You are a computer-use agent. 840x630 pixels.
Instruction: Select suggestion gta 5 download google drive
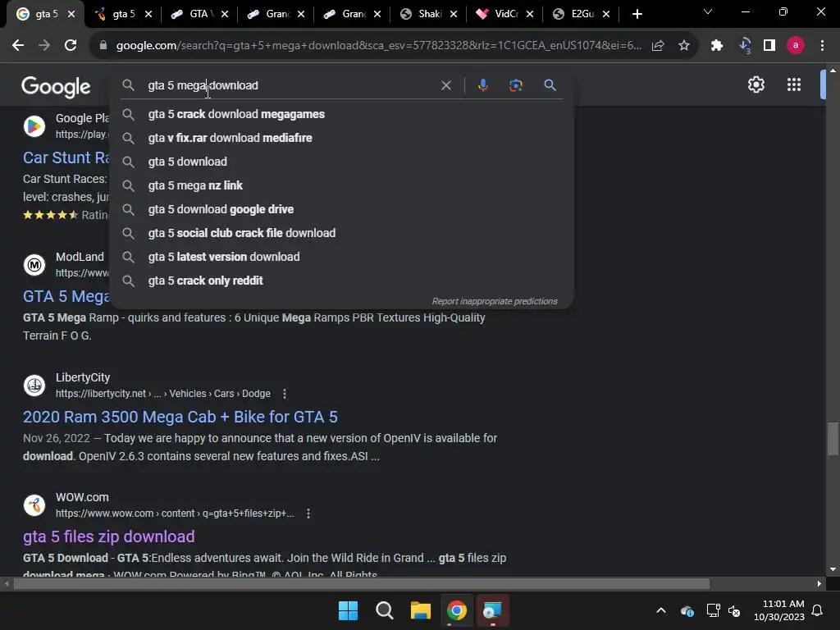coord(342,209)
